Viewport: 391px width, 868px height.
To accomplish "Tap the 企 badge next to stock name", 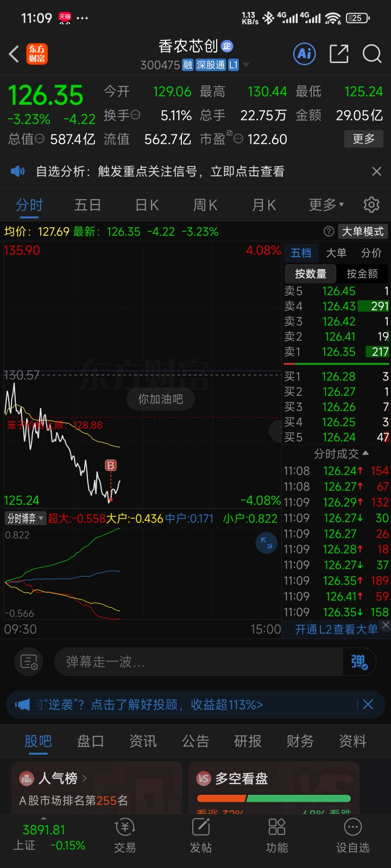I will click(227, 46).
